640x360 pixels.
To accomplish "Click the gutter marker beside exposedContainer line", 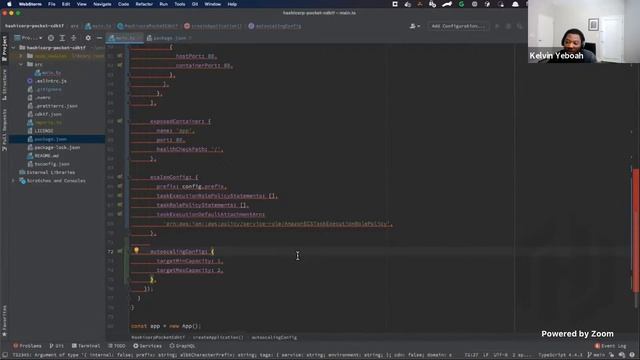I will click(x=120, y=121).
